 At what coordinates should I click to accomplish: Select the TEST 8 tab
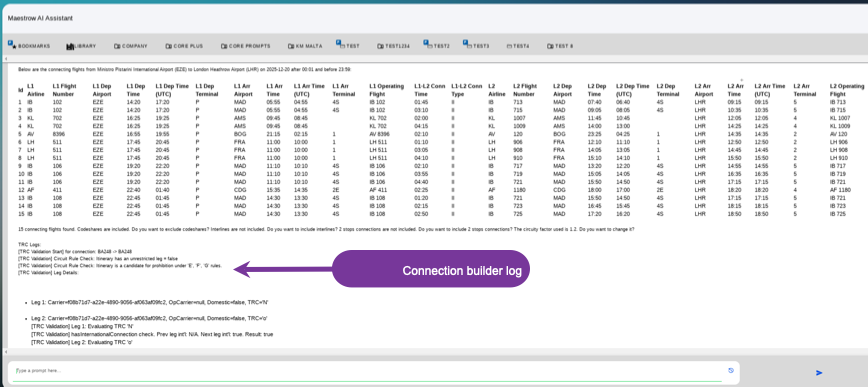pos(559,47)
